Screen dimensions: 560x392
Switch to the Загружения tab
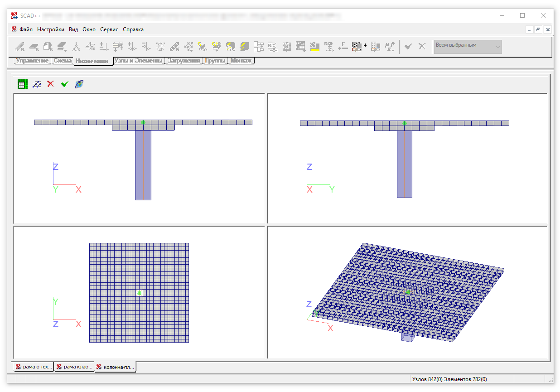point(183,61)
